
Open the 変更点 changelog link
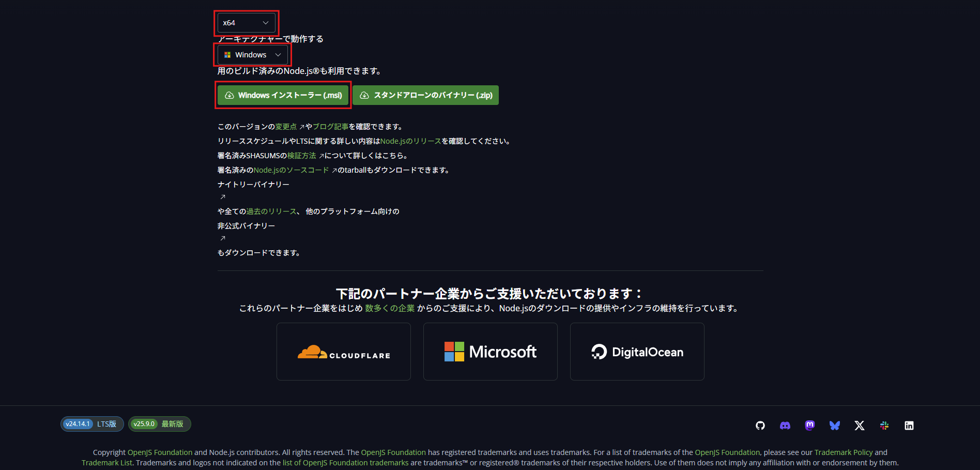[286, 127]
